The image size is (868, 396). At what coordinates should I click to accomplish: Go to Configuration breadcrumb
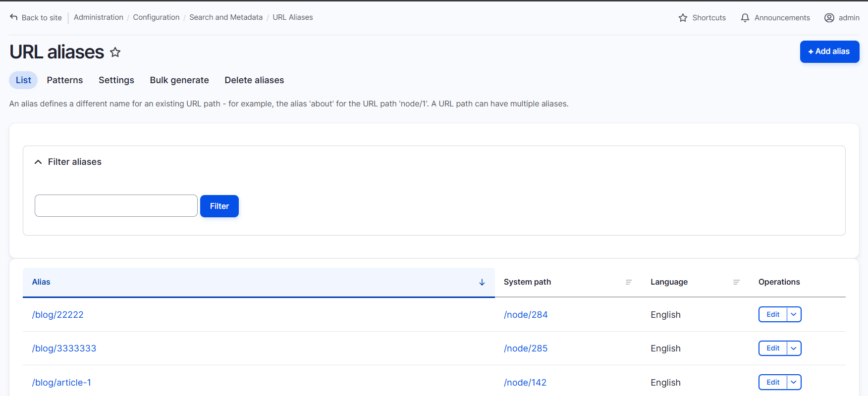[x=156, y=17]
